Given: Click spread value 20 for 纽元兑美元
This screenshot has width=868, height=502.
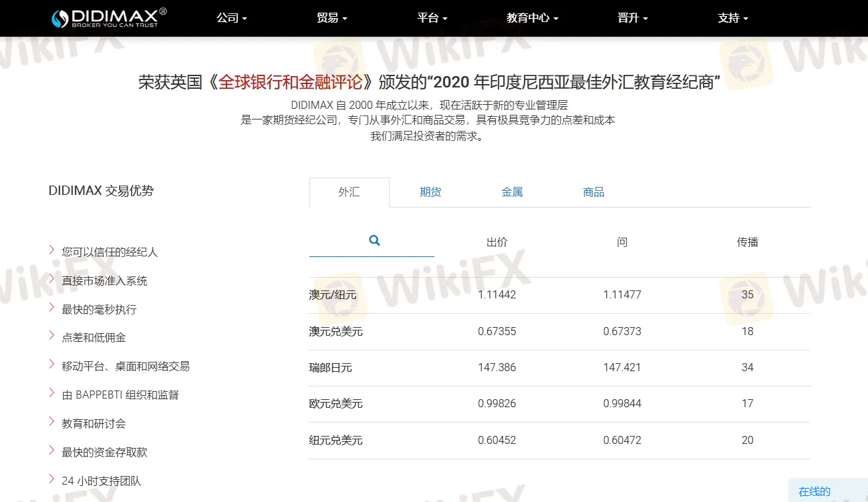Looking at the screenshot, I should click(x=748, y=440).
